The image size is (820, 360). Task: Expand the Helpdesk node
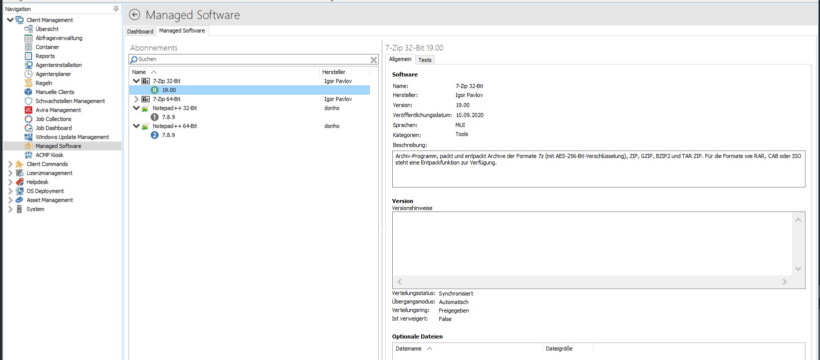coord(10,182)
